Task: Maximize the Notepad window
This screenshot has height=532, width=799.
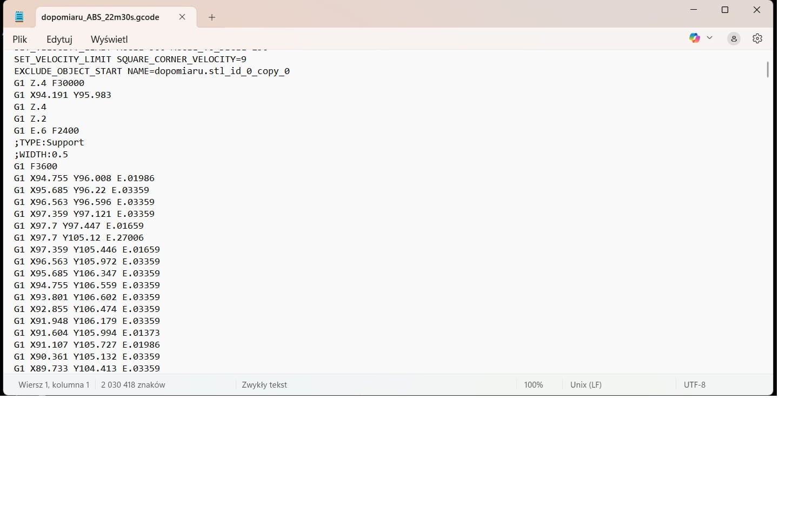Action: 725,10
